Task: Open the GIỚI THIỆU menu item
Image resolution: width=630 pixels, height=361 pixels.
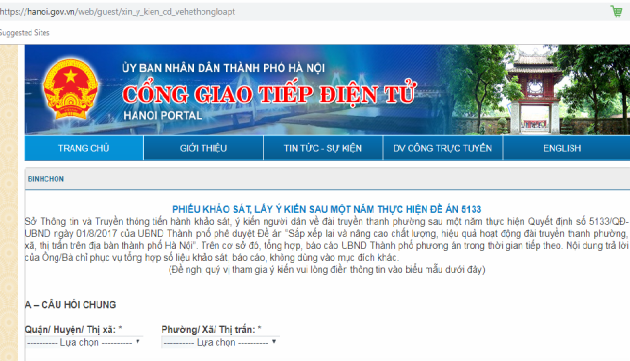Action: point(203,148)
